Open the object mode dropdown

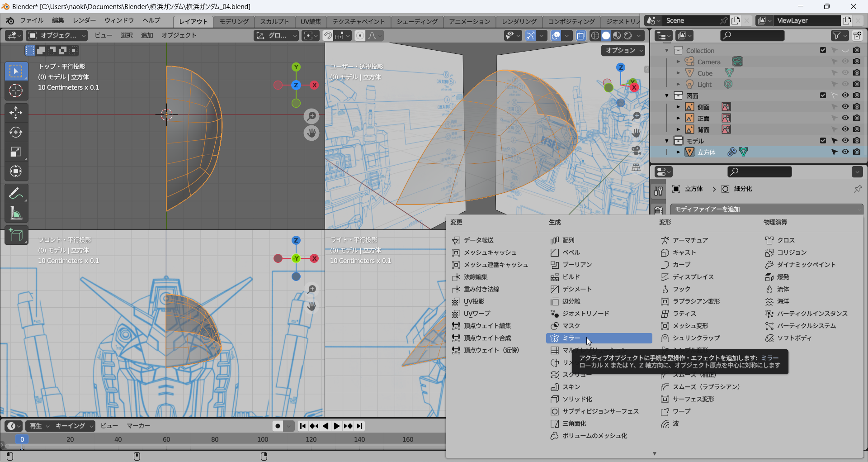pos(57,35)
